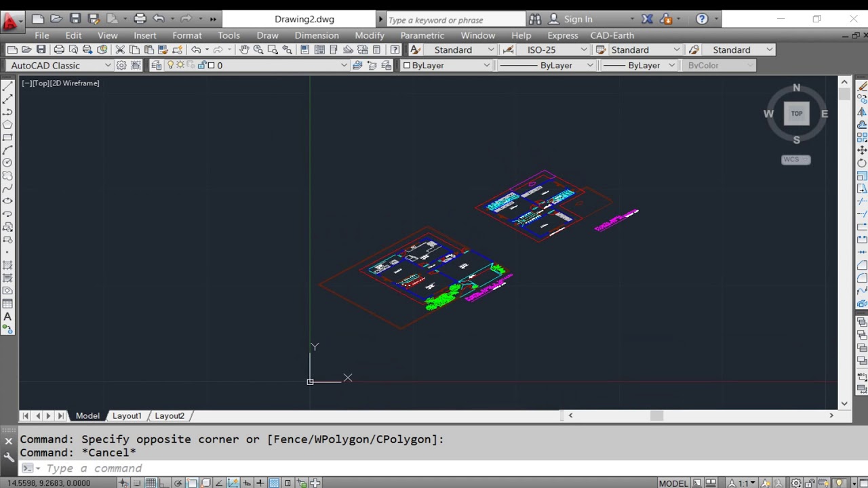Click the MODEL button in status bar
Screen dimensions: 868x488
pyautogui.click(x=673, y=483)
